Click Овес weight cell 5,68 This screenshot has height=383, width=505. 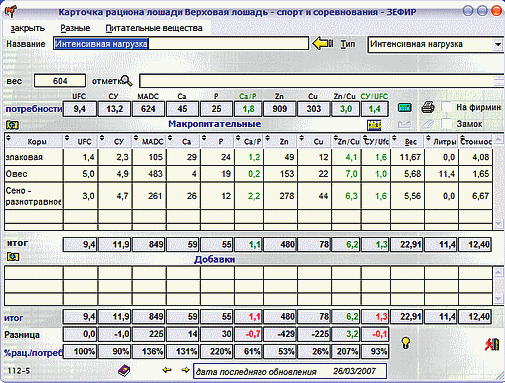pos(407,174)
